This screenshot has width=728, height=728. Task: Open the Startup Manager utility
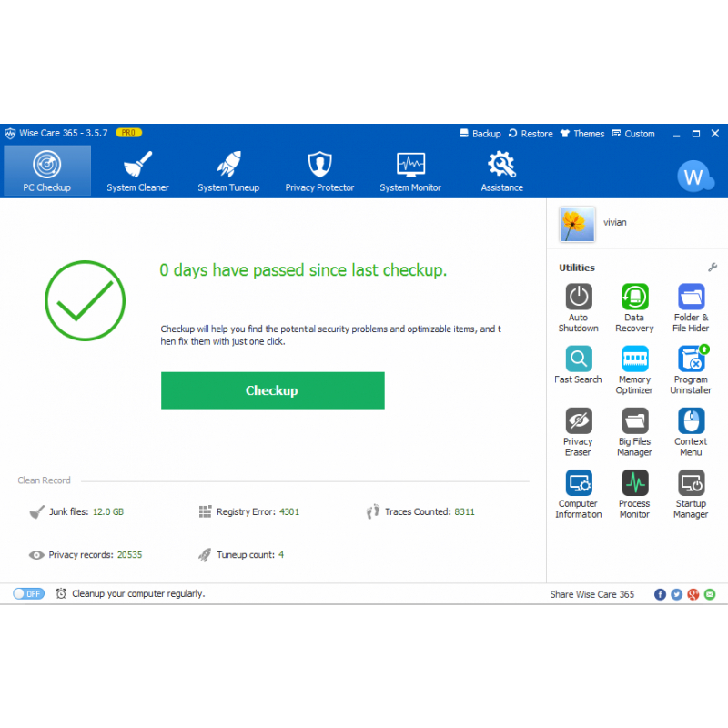[x=691, y=482]
